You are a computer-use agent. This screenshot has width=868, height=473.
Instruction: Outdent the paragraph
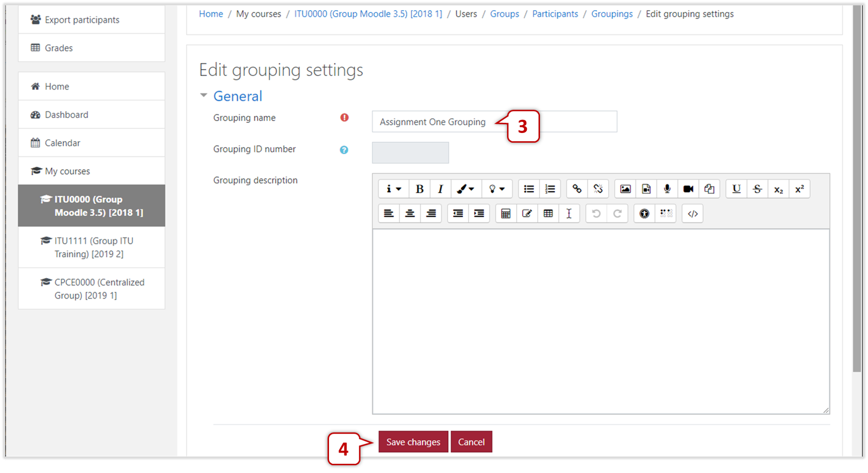coord(458,213)
